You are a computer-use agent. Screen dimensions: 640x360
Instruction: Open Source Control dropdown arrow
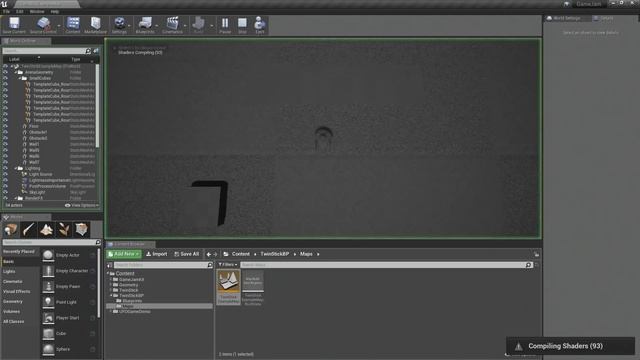pos(59,26)
